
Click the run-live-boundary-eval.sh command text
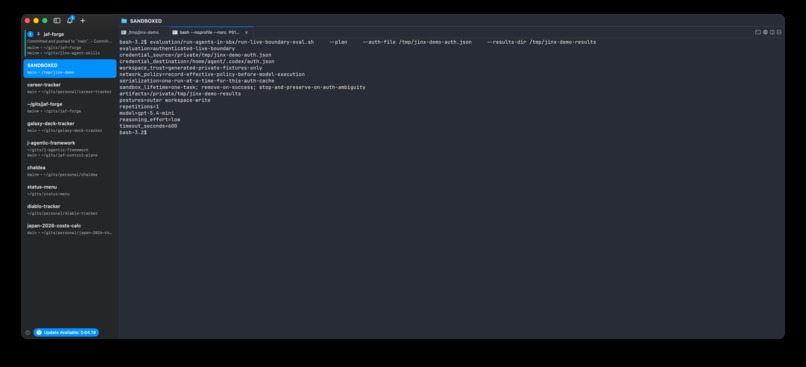click(232, 42)
